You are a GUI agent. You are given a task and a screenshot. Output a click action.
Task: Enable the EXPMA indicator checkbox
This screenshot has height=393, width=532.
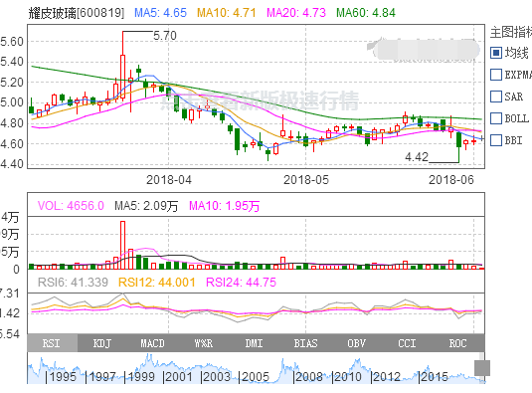tap(496, 75)
